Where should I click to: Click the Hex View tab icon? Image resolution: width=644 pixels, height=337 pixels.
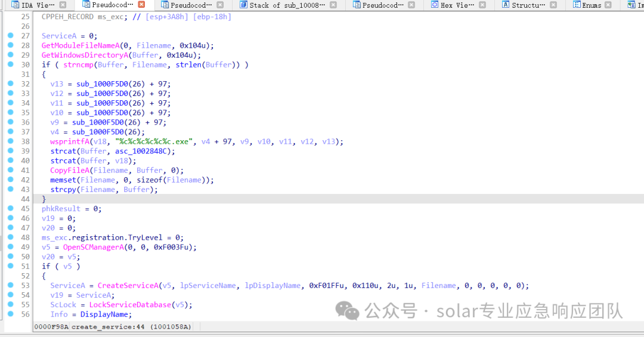tap(435, 5)
